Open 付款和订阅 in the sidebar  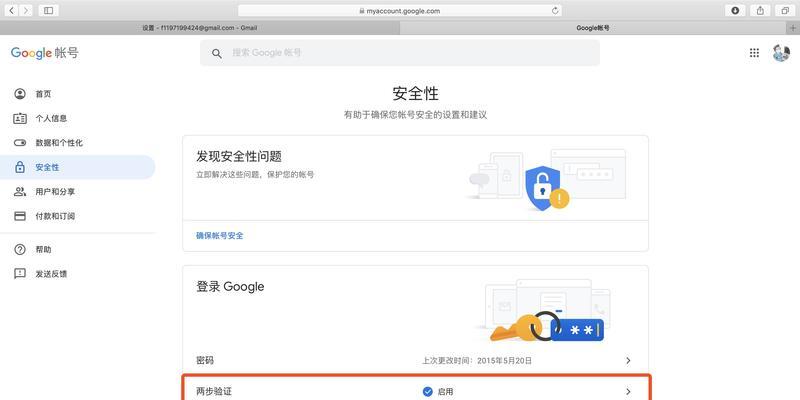(78, 216)
